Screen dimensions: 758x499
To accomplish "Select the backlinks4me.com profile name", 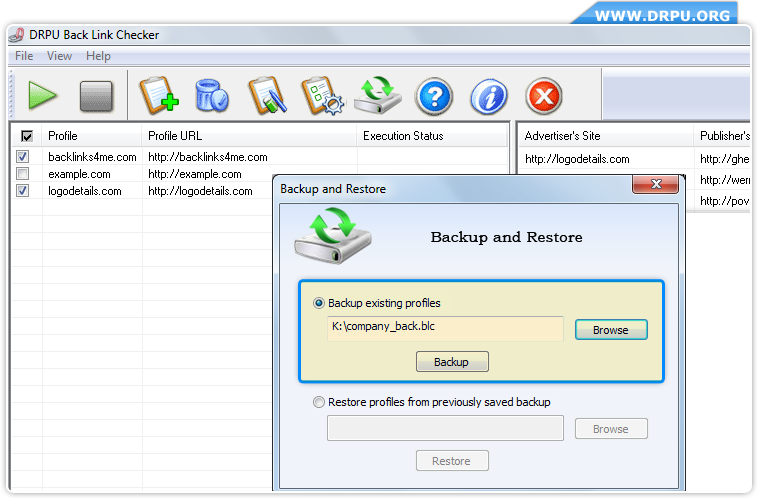I will click(x=92, y=157).
